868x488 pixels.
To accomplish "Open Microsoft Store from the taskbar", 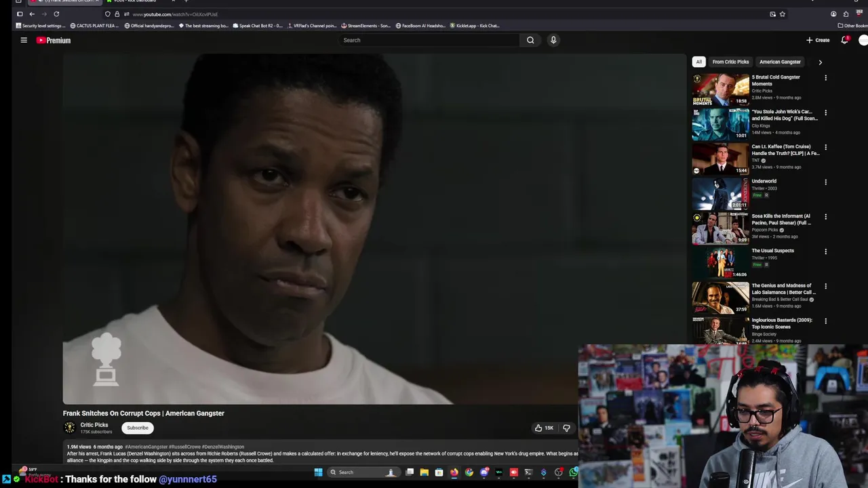I will point(439,472).
